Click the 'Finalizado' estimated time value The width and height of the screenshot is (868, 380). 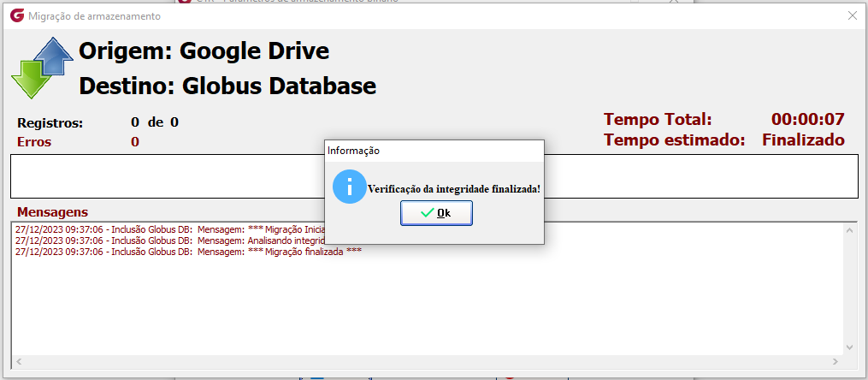803,140
